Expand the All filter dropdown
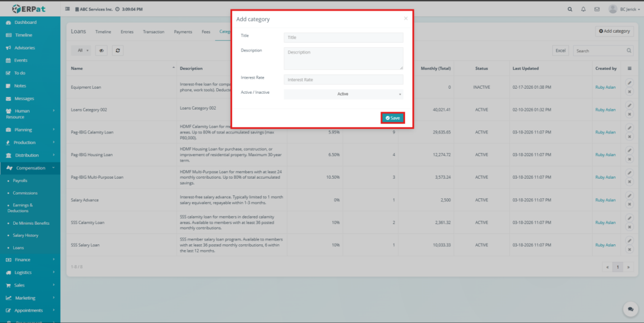The image size is (644, 323). (82, 50)
